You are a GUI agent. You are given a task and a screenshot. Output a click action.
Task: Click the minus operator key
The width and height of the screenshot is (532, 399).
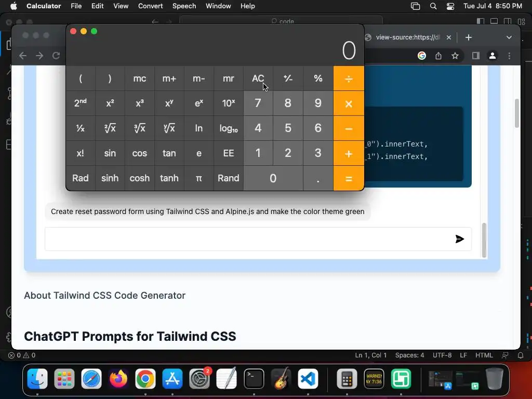point(349,128)
